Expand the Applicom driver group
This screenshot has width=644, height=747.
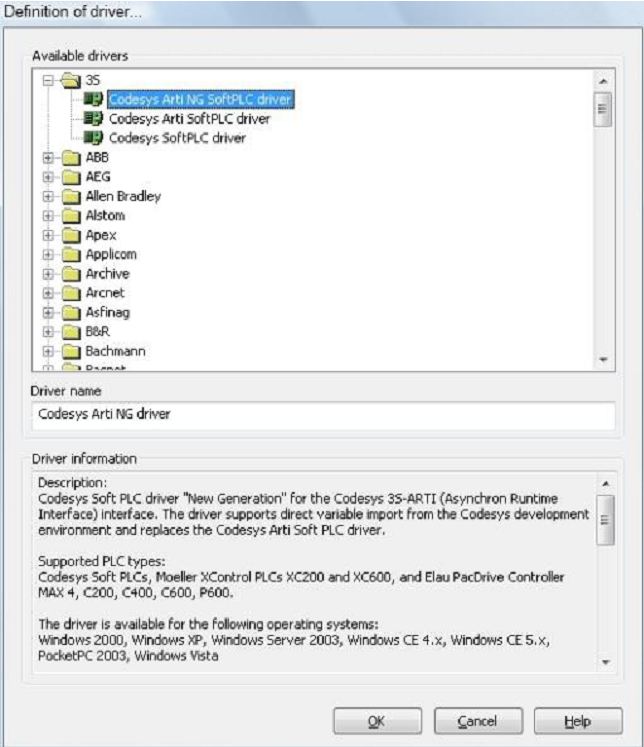(x=48, y=254)
